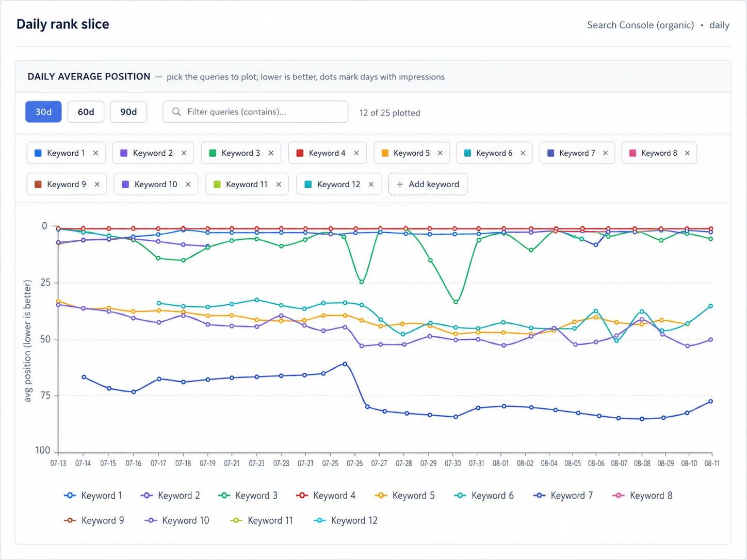Remove Keyword 3 chip with its ×
Screen dimensions: 747x560
pos(271,153)
